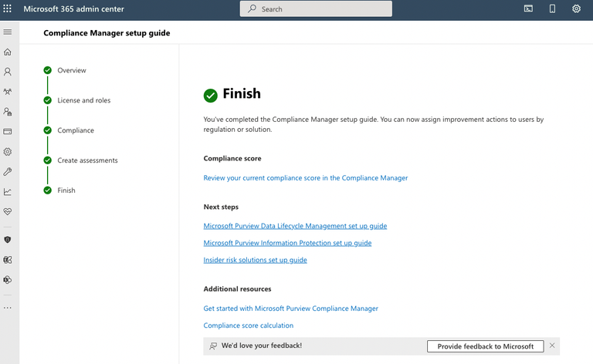The height and width of the screenshot is (364, 593).
Task: Dismiss the feedback banner
Action: 552,345
